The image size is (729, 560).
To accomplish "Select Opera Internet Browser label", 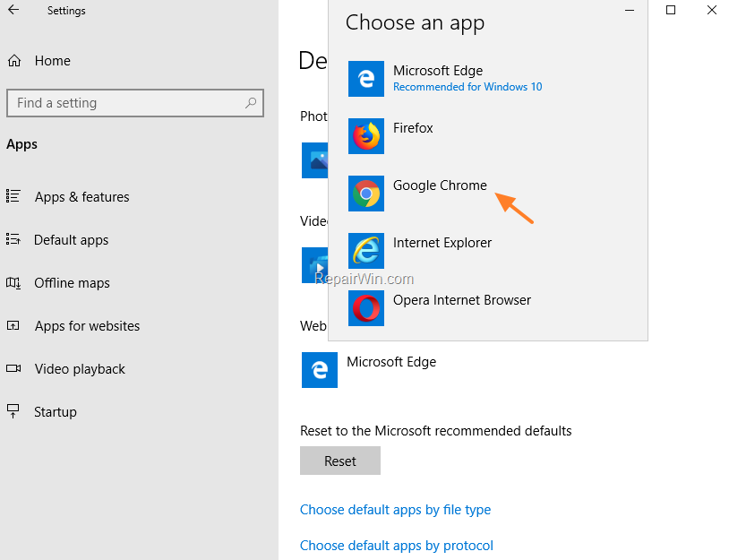I will [x=461, y=300].
